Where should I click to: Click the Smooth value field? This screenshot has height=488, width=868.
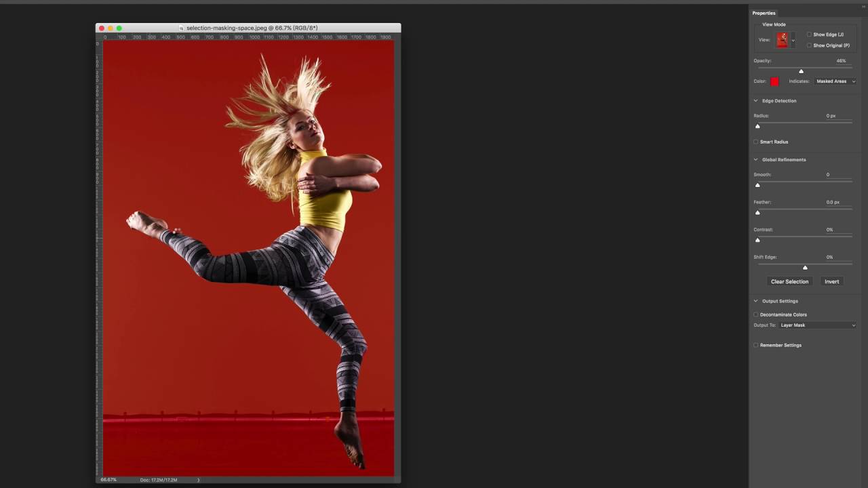837,175
